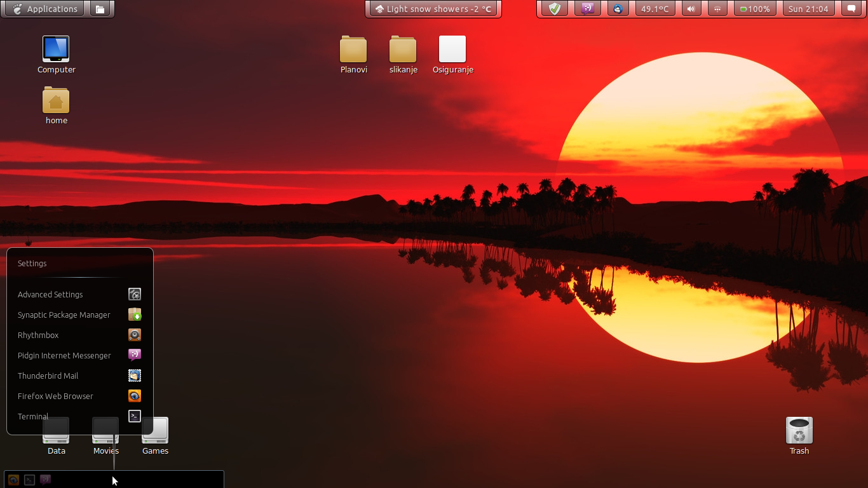Image resolution: width=868 pixels, height=488 pixels.
Task: Open the Sun 21:04 clock
Action: (808, 9)
